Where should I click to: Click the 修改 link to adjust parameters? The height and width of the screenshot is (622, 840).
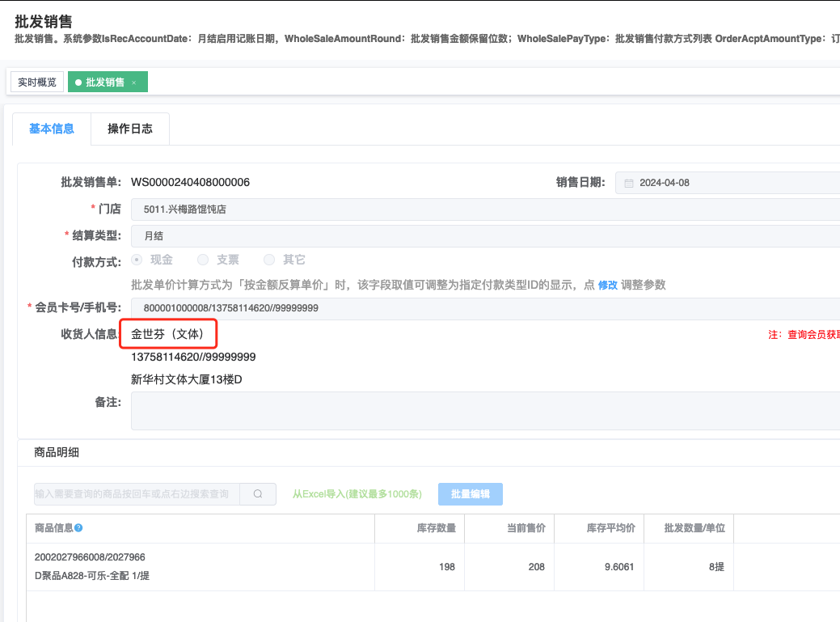click(x=607, y=285)
